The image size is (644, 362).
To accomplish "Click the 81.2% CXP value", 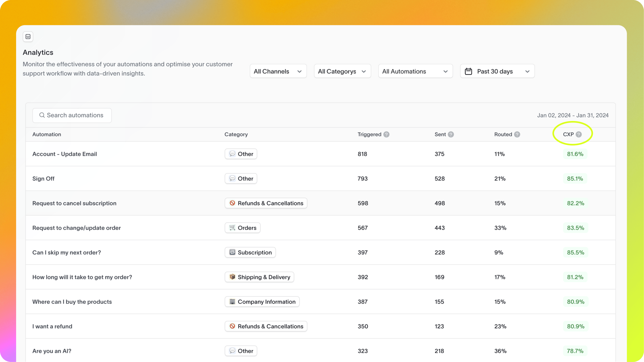I will coord(575,277).
